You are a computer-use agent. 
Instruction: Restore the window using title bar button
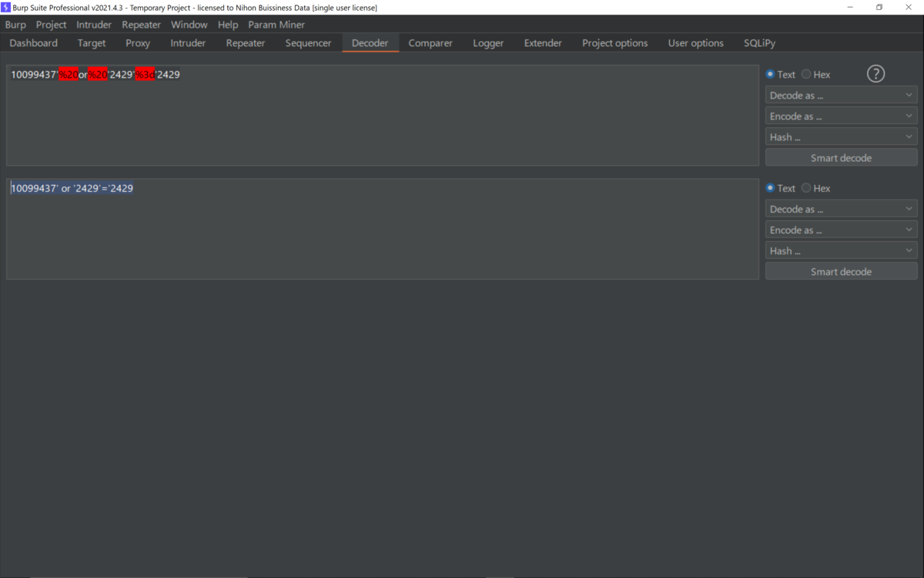tap(879, 7)
